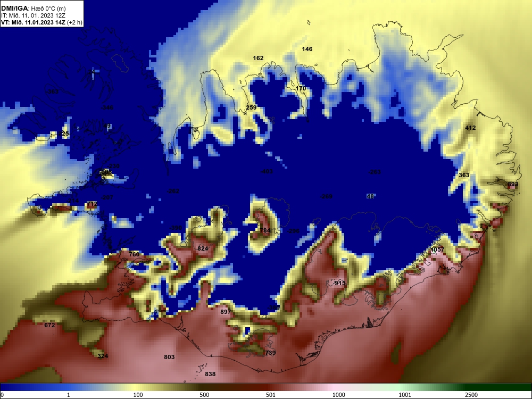Screen dimensions: 532x399
Task: Click the map value 915
Action: [x=340, y=284]
